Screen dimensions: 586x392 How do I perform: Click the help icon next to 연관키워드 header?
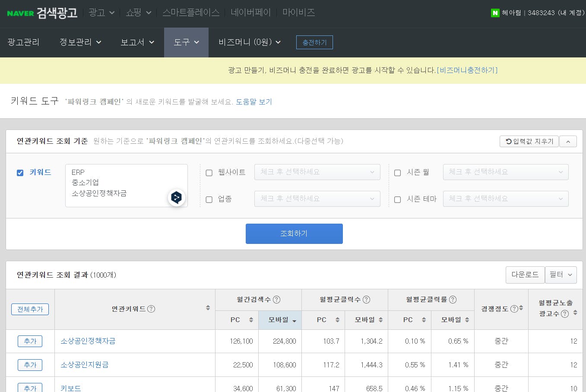pyautogui.click(x=151, y=309)
